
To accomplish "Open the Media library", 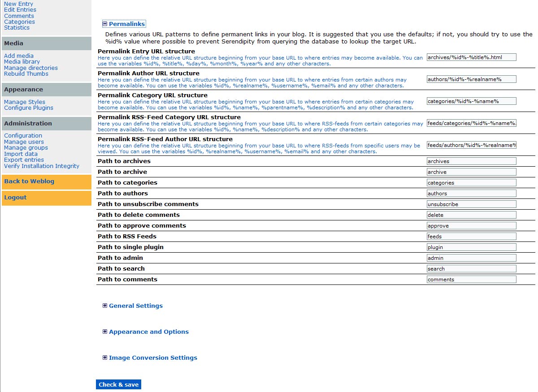I will [x=21, y=61].
